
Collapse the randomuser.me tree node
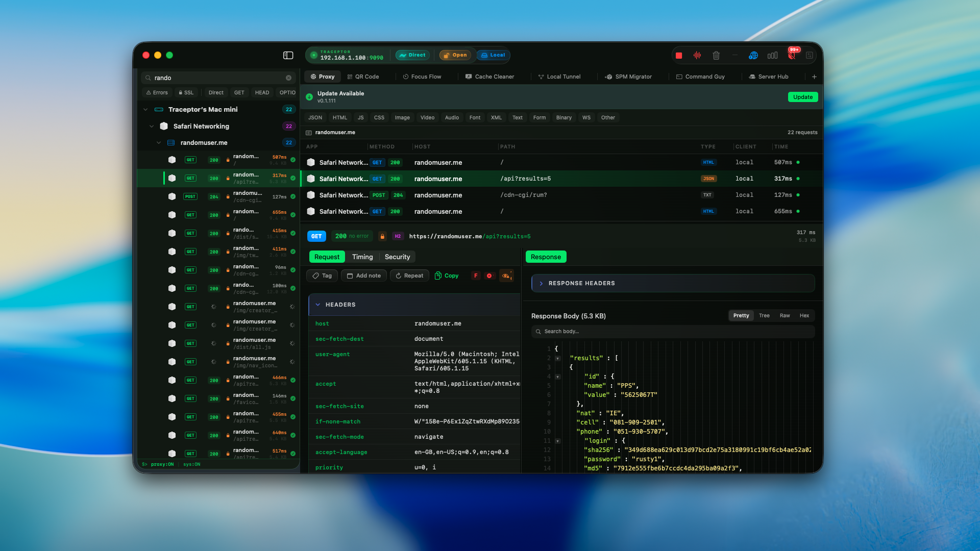pos(159,143)
